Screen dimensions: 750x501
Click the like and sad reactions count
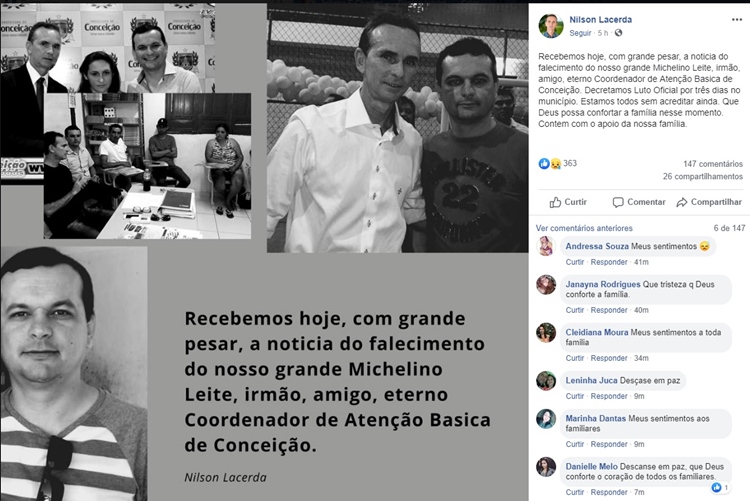pos(558,164)
